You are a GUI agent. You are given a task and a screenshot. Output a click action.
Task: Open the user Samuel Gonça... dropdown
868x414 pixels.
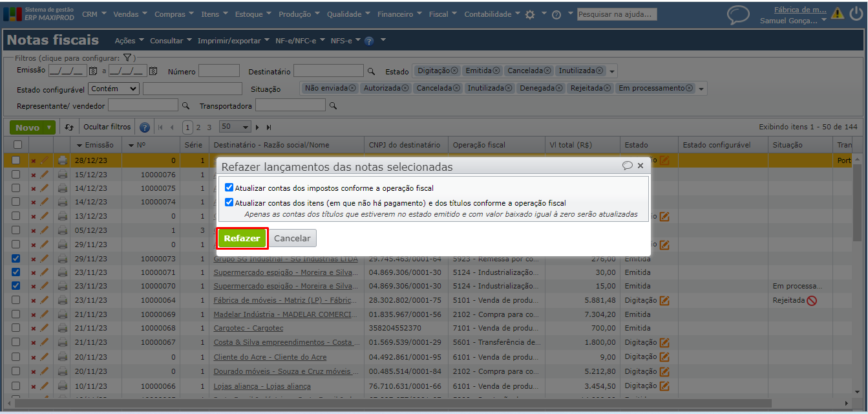793,21
